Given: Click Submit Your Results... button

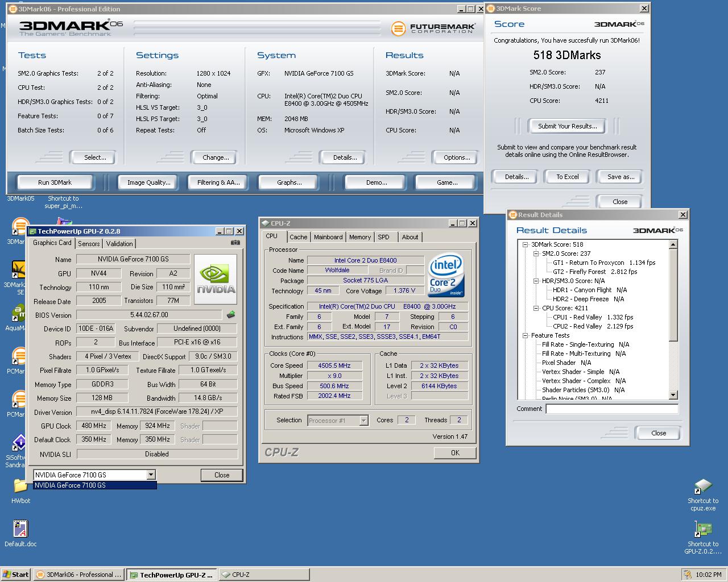Looking at the screenshot, I should [x=568, y=126].
